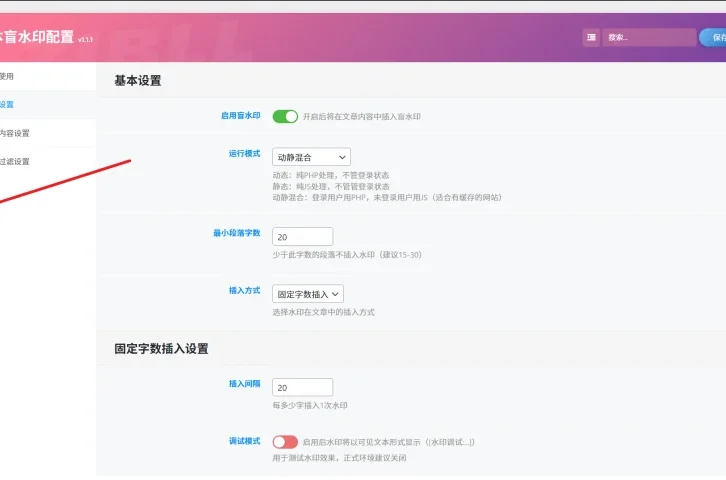Click the 启用盲水印 field label
726x480 pixels.
tap(240, 116)
